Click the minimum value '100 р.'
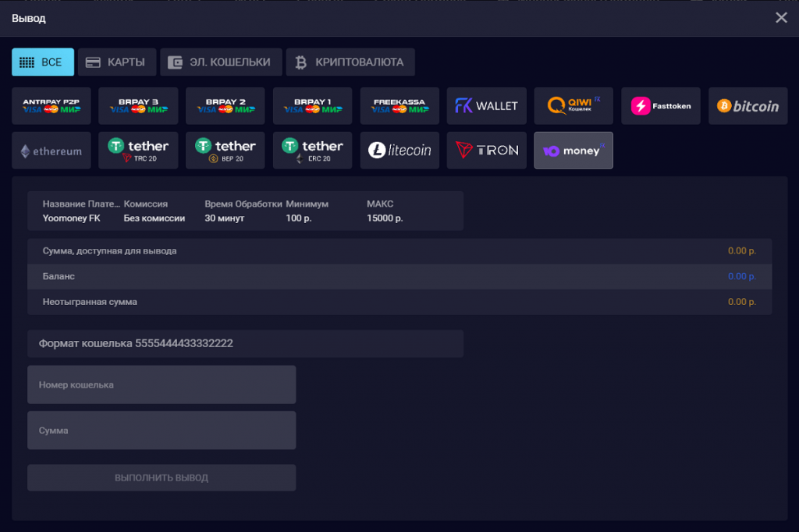Image resolution: width=799 pixels, height=532 pixels. [x=299, y=218]
